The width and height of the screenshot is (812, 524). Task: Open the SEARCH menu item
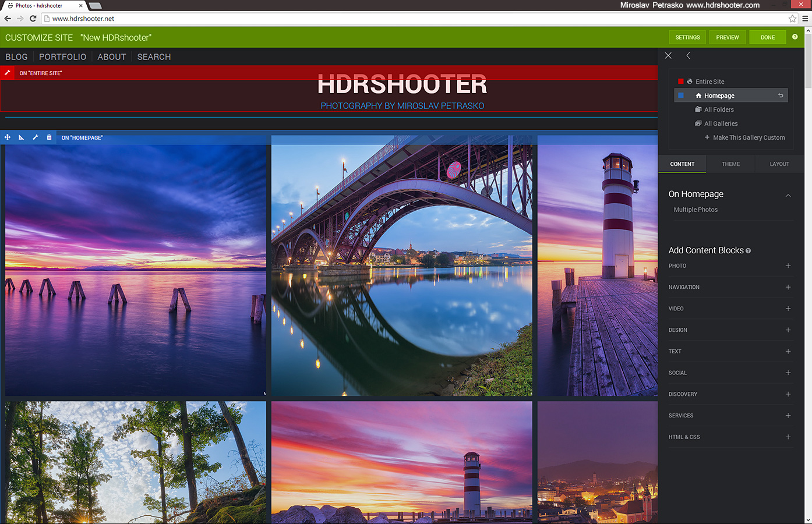pos(154,57)
